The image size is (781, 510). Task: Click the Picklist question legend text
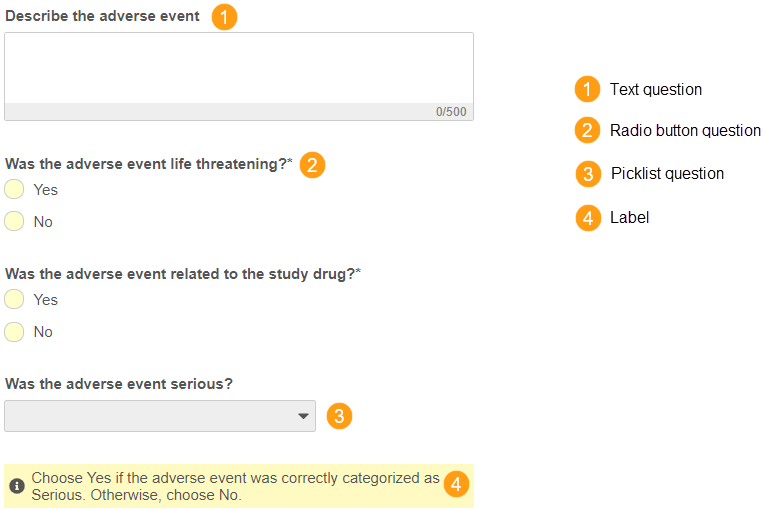pyautogui.click(x=667, y=174)
